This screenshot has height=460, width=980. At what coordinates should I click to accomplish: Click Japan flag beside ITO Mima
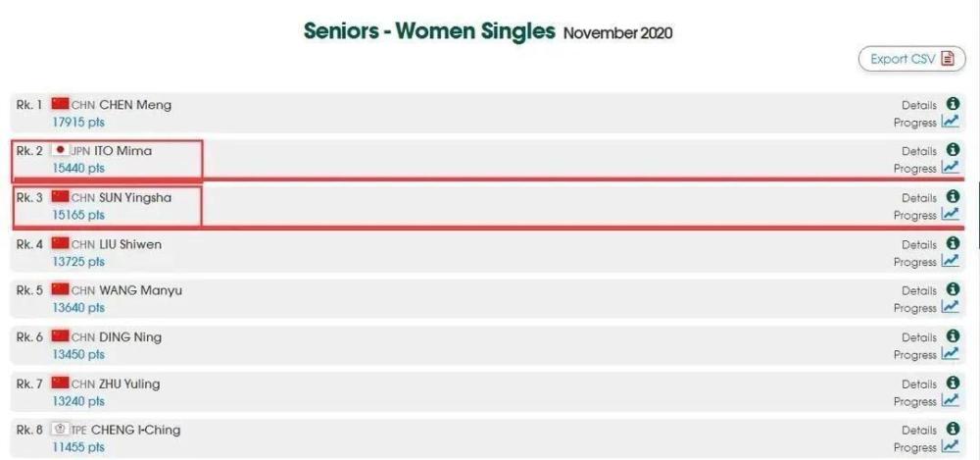(60, 150)
